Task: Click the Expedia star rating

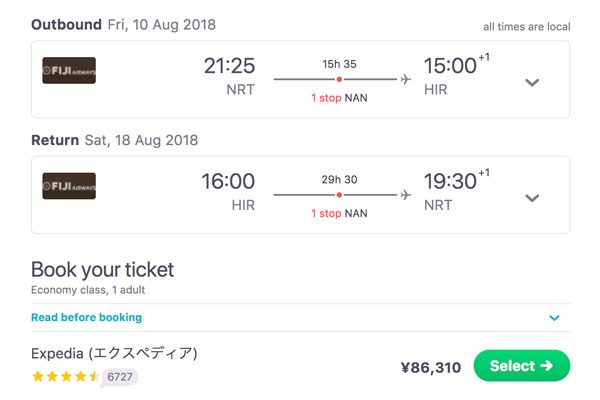Action: pos(65,377)
